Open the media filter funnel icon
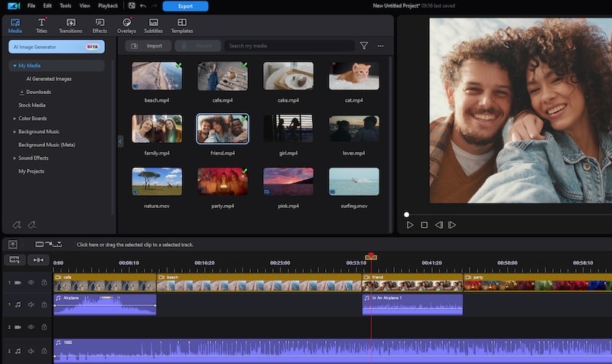Image resolution: width=612 pixels, height=364 pixels. point(364,46)
